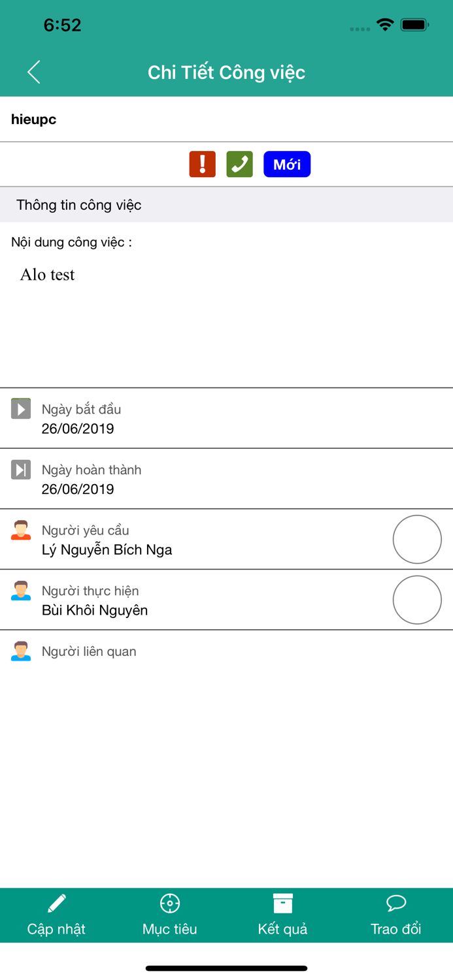Select the target icon above Mục tiêu

pyautogui.click(x=169, y=902)
